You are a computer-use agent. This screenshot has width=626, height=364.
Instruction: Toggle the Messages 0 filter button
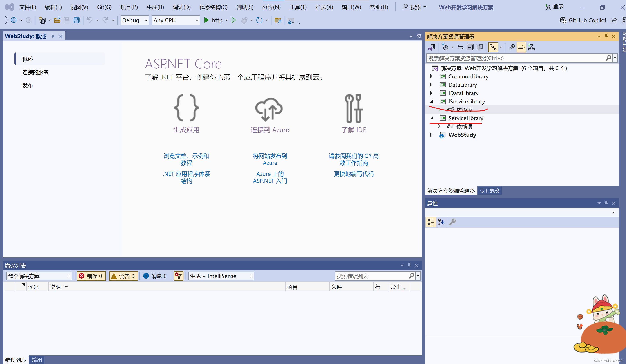pyautogui.click(x=155, y=276)
